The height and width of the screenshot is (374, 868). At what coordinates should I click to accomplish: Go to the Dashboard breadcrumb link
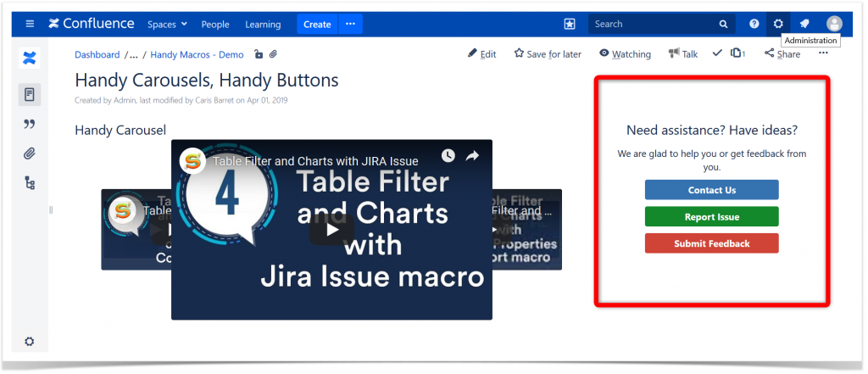click(97, 54)
